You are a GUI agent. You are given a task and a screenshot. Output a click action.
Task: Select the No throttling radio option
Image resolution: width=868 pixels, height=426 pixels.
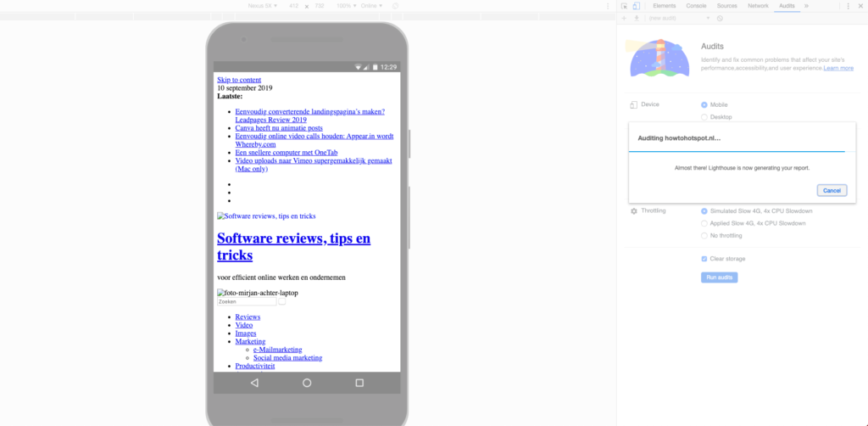(704, 236)
